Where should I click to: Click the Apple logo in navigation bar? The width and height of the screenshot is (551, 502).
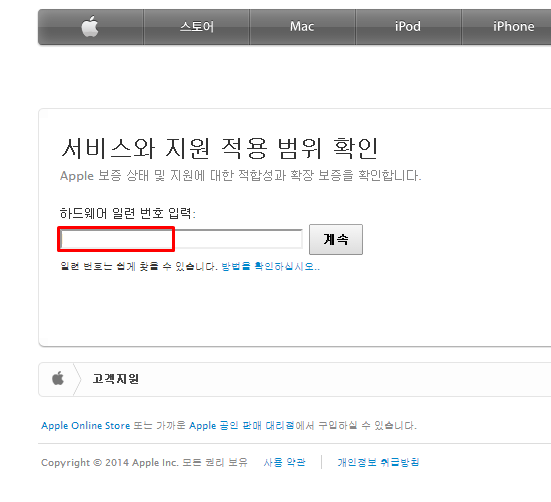(90, 27)
